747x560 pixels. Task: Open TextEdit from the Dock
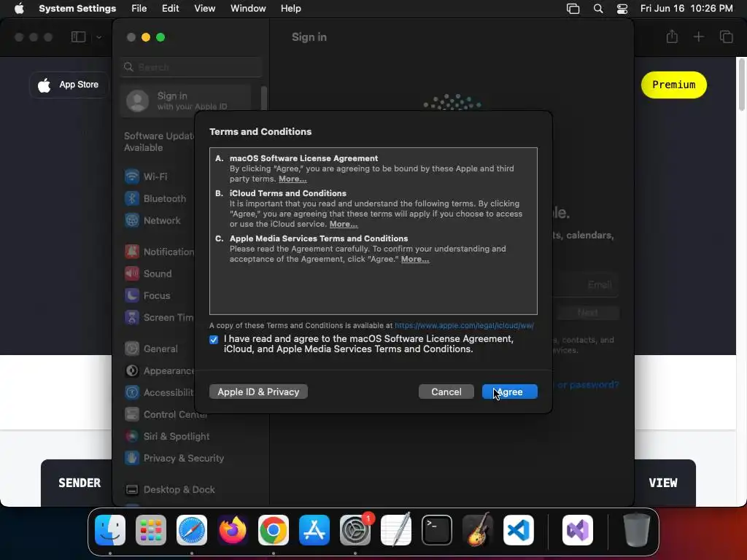[396, 529]
